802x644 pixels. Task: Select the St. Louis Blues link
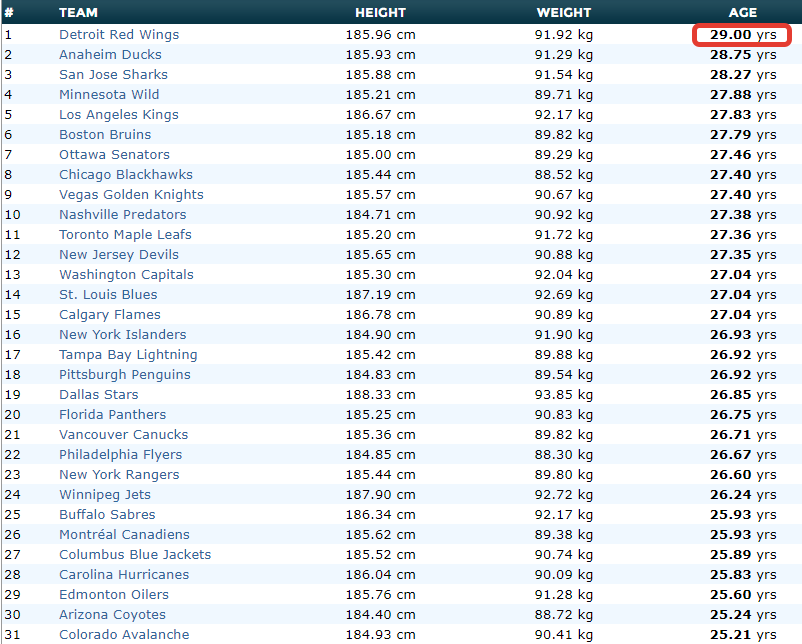pyautogui.click(x=107, y=295)
